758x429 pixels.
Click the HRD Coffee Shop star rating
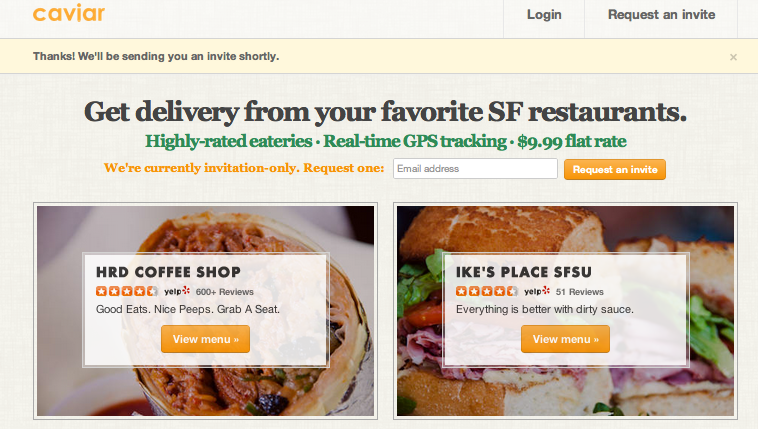point(126,291)
